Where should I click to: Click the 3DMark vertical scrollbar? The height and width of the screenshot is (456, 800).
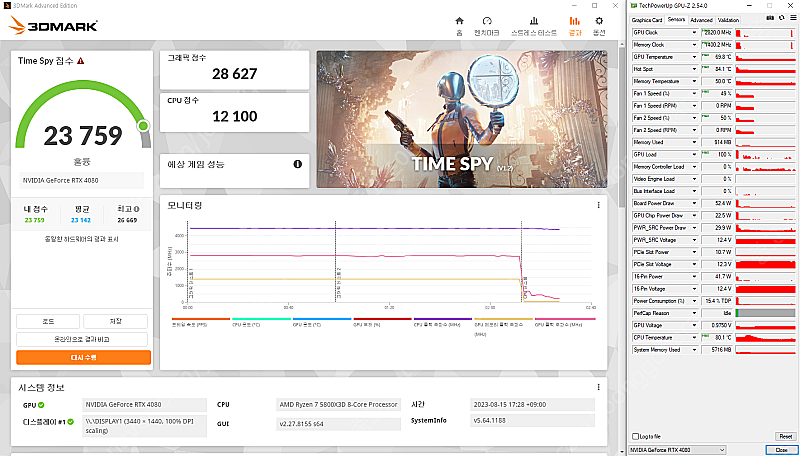621,128
